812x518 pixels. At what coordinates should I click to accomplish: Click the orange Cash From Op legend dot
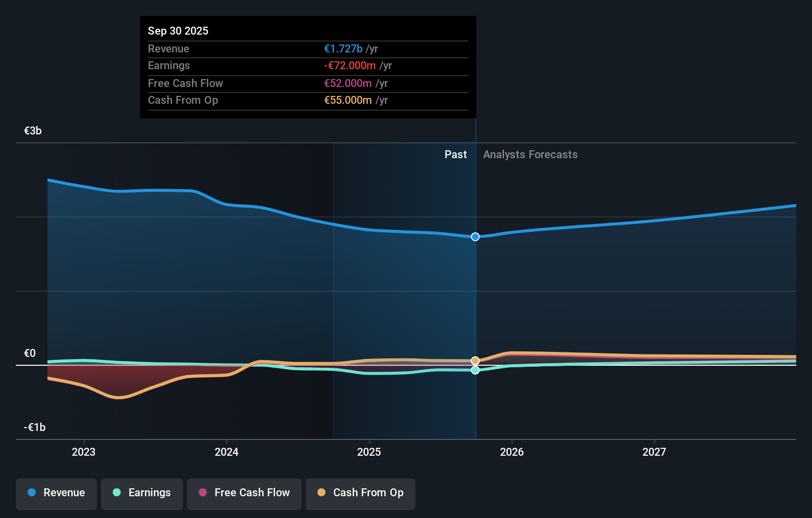(321, 493)
